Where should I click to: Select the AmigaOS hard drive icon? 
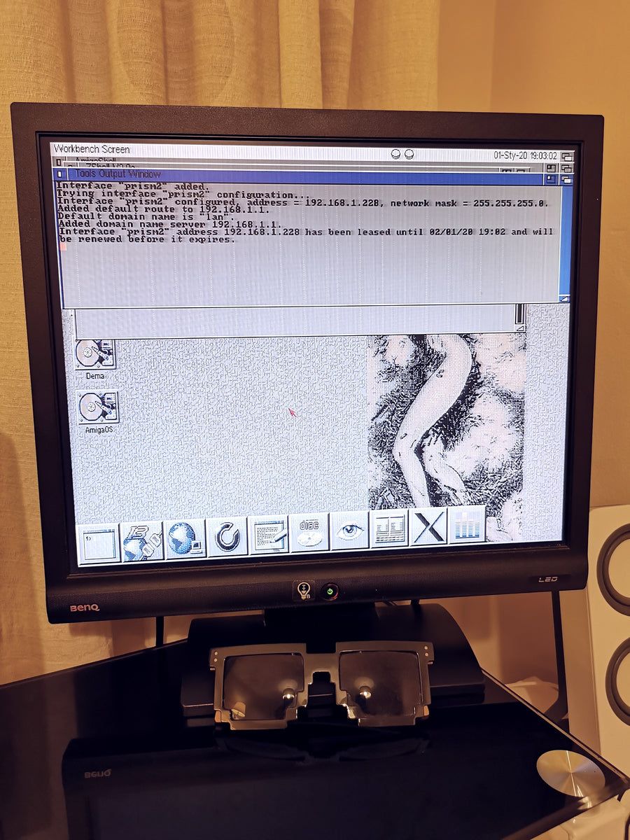pyautogui.click(x=97, y=412)
